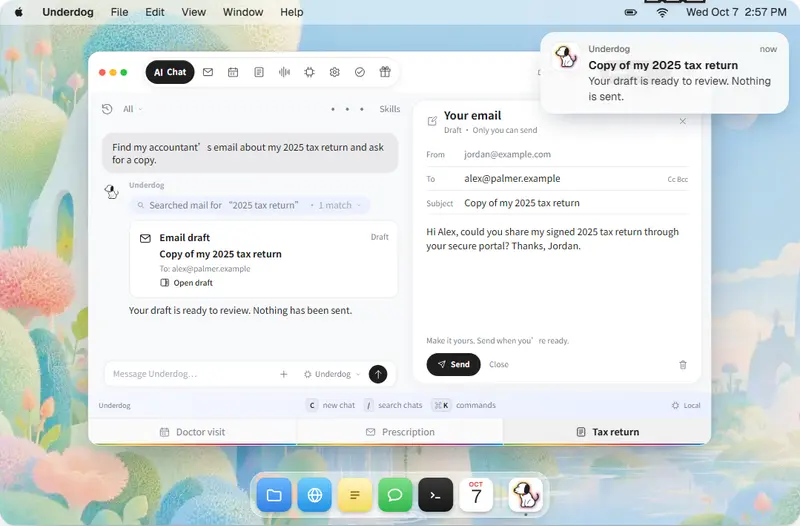
Task: Select the Prescription tab
Action: pos(400,432)
